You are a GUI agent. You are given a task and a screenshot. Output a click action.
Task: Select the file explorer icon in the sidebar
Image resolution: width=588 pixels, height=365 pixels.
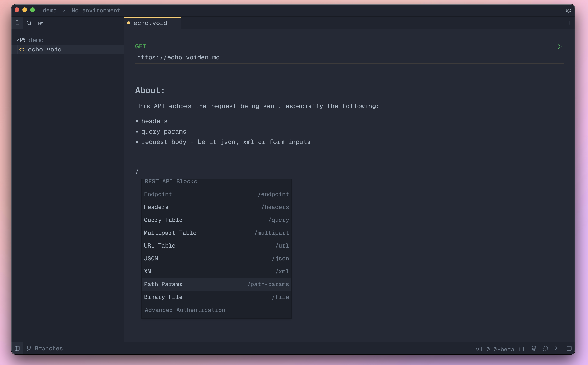tap(17, 23)
